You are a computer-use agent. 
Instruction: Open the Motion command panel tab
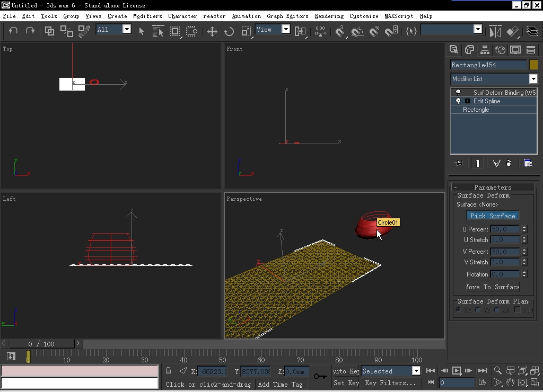(500, 50)
